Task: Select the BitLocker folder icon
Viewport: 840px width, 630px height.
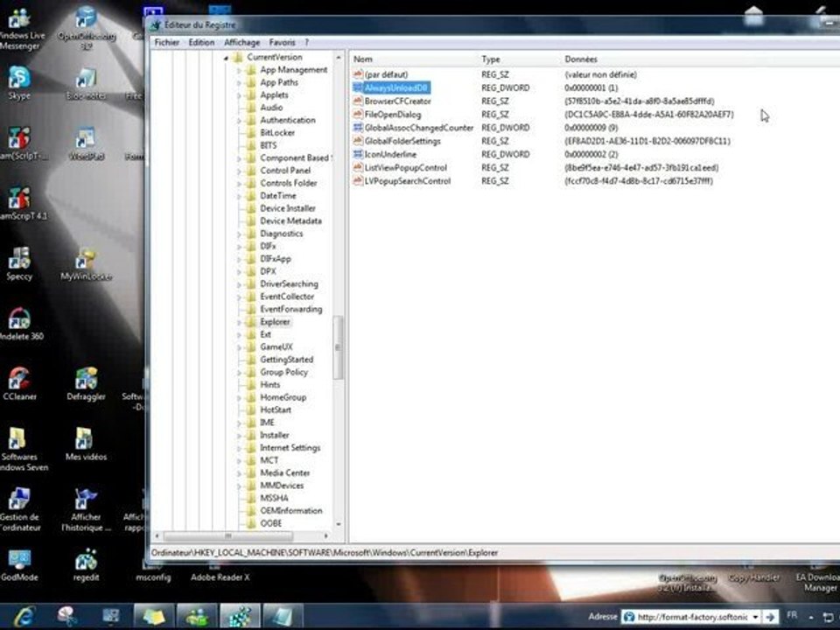Action: click(251, 133)
